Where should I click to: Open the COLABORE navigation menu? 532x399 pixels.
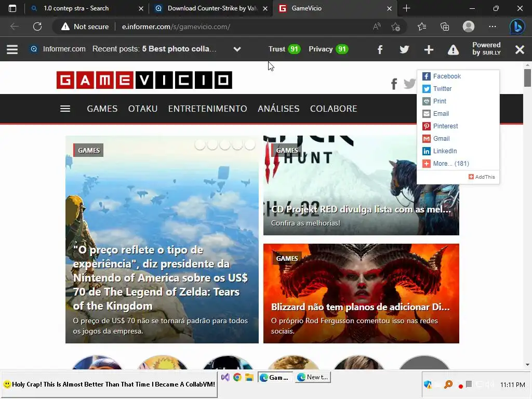334,109
